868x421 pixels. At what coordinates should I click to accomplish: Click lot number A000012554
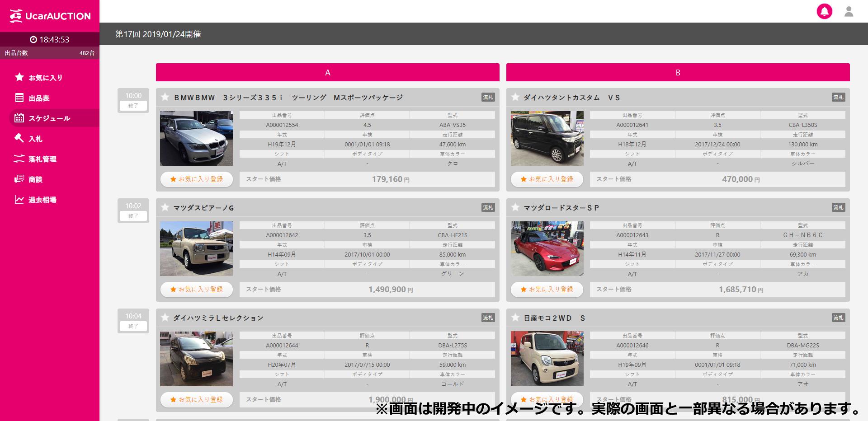pyautogui.click(x=282, y=125)
